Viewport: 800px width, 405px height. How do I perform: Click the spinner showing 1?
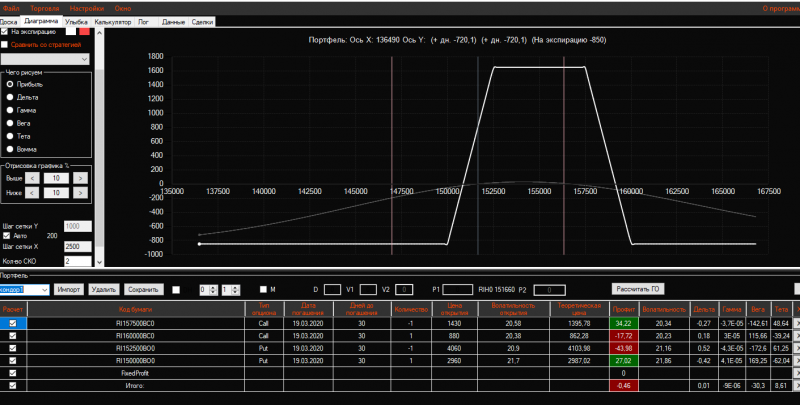pyautogui.click(x=231, y=290)
